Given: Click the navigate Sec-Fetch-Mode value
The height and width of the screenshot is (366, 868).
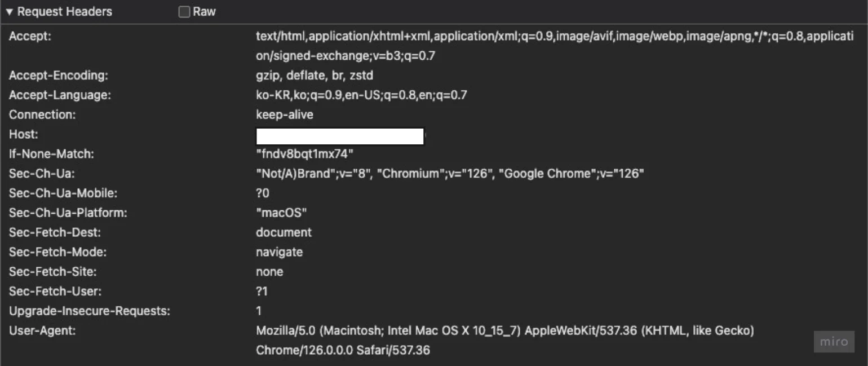Looking at the screenshot, I should point(279,252).
